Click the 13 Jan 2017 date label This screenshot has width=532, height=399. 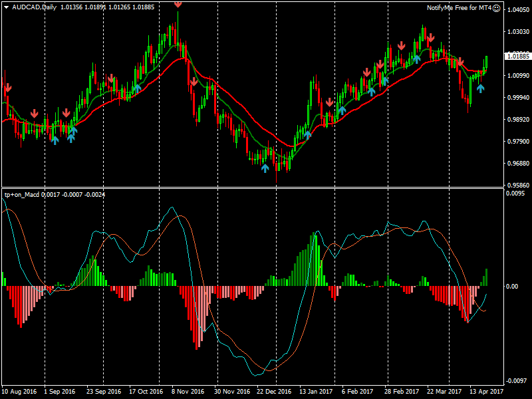[316, 392]
